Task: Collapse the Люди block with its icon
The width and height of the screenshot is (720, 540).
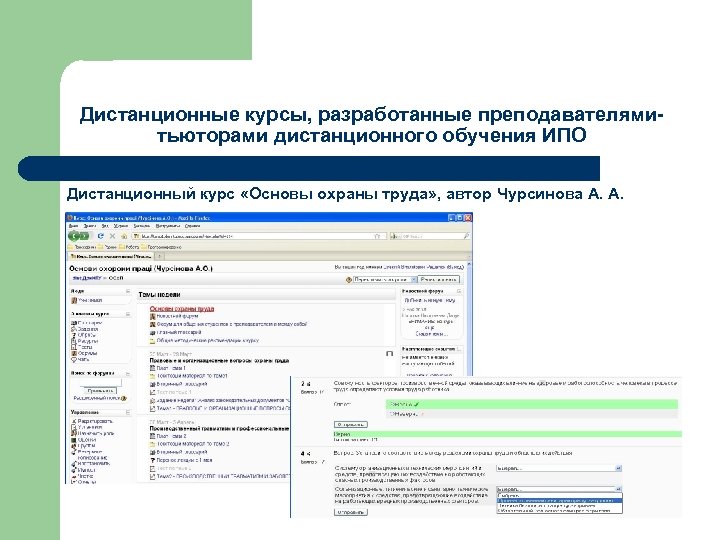Action: (x=128, y=291)
